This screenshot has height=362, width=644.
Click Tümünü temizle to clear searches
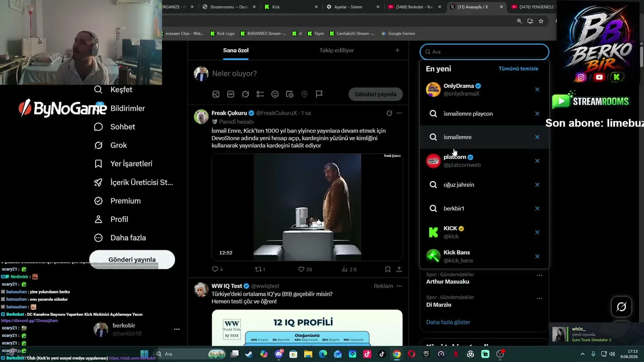click(518, 69)
